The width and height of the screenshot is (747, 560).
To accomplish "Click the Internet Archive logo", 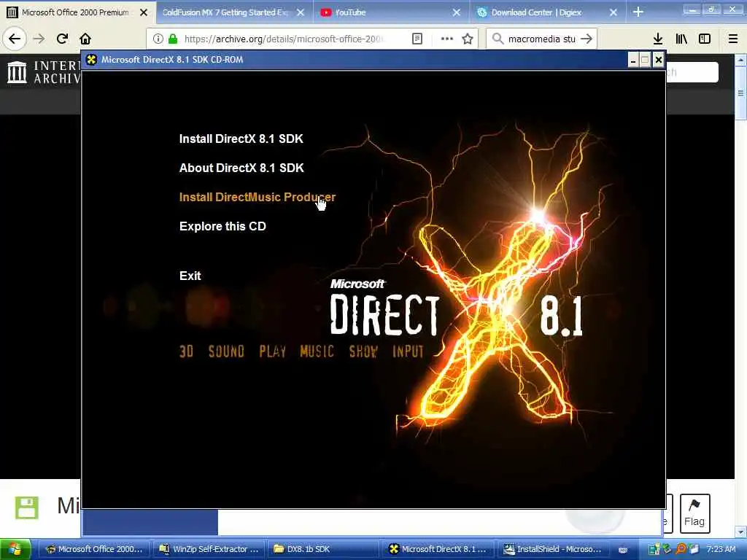I will point(44,72).
